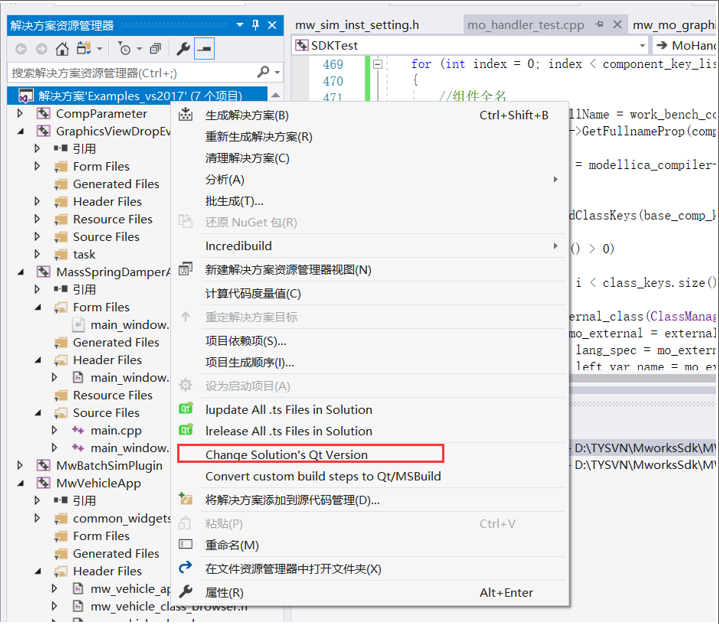Image resolution: width=719 pixels, height=624 pixels.
Task: Click the Solution Explorer tree scroll-up arrow
Action: (x=276, y=95)
